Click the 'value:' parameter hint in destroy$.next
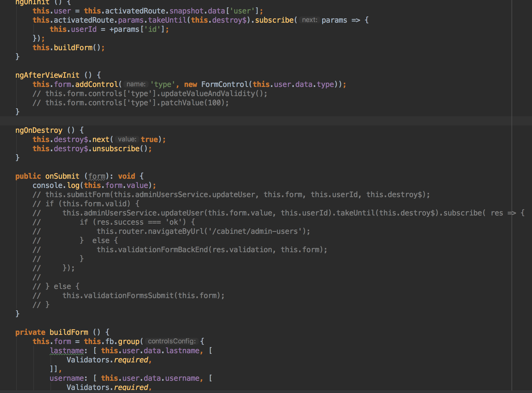 [x=127, y=139]
